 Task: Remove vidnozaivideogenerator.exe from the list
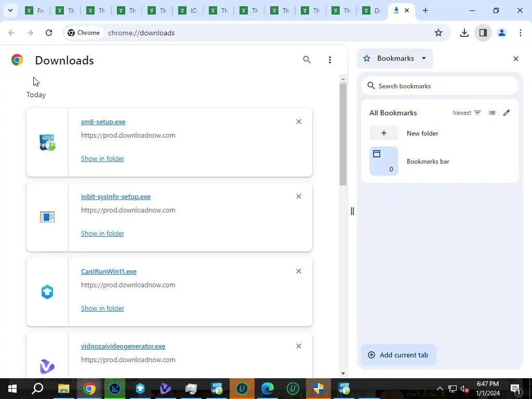[x=299, y=346]
